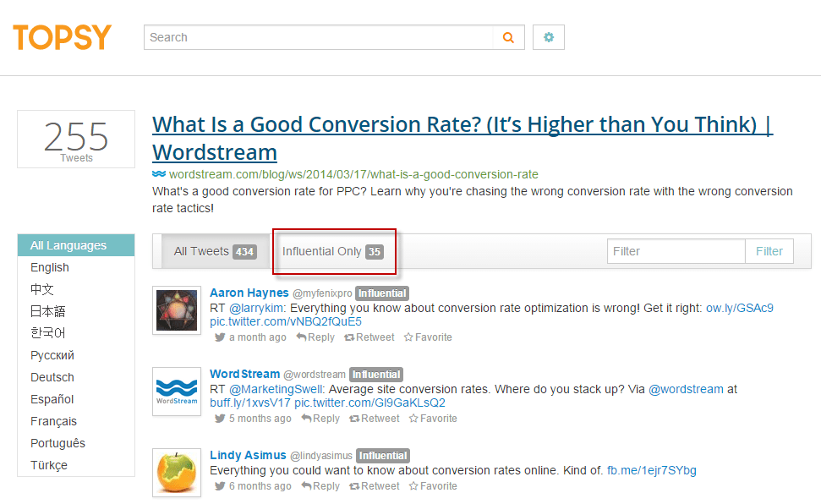Open Lindy Asimus apple avatar
Viewport: 821px width, 504px height.
tap(177, 473)
